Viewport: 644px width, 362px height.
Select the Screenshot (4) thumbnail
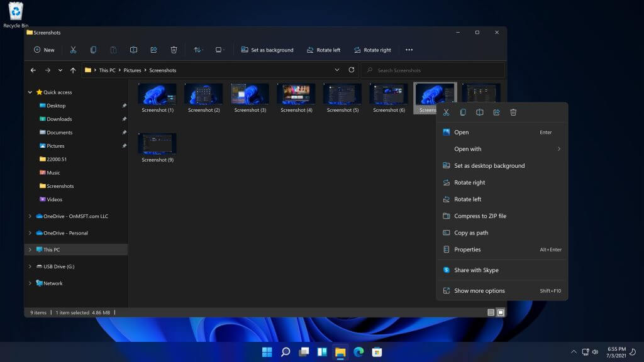point(296,98)
